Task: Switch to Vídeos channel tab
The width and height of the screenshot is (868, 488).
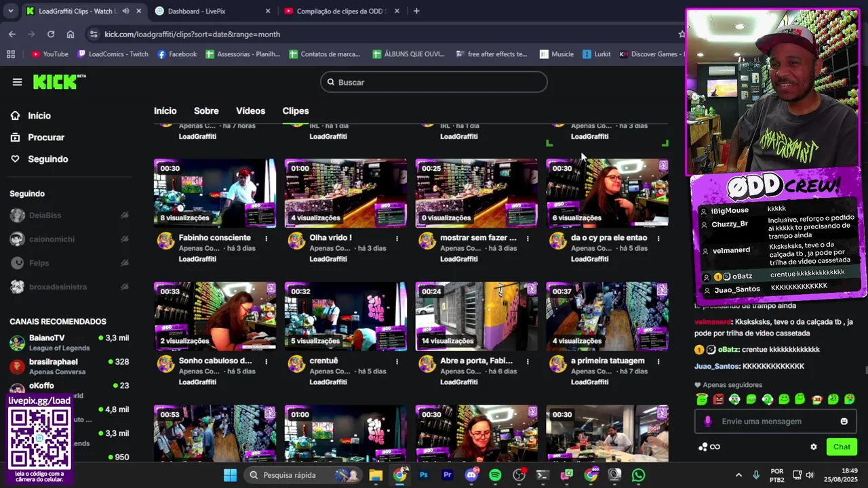Action: (x=250, y=111)
